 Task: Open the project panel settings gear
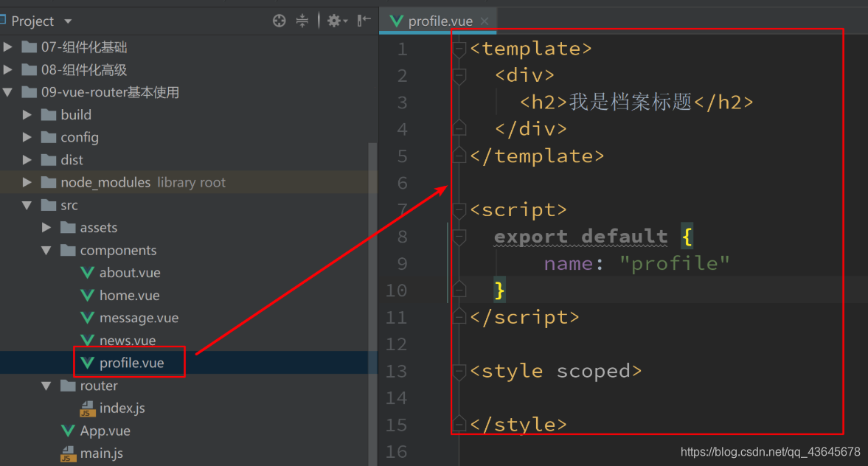pos(336,21)
